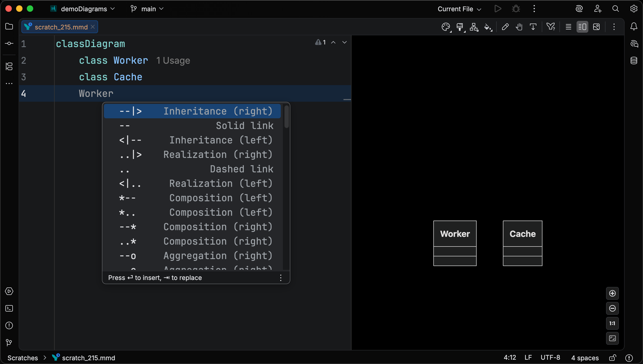Click the Debug bug icon
This screenshot has width=643, height=364.
(x=516, y=9)
